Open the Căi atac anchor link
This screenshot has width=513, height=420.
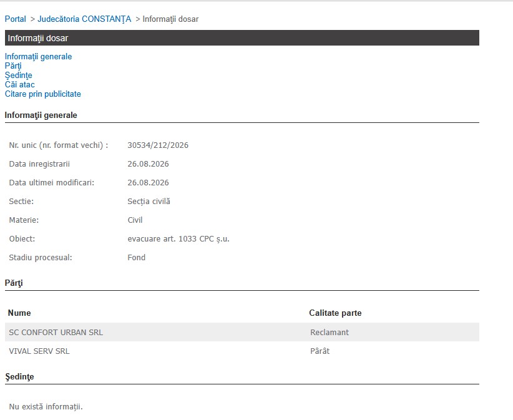pos(19,85)
